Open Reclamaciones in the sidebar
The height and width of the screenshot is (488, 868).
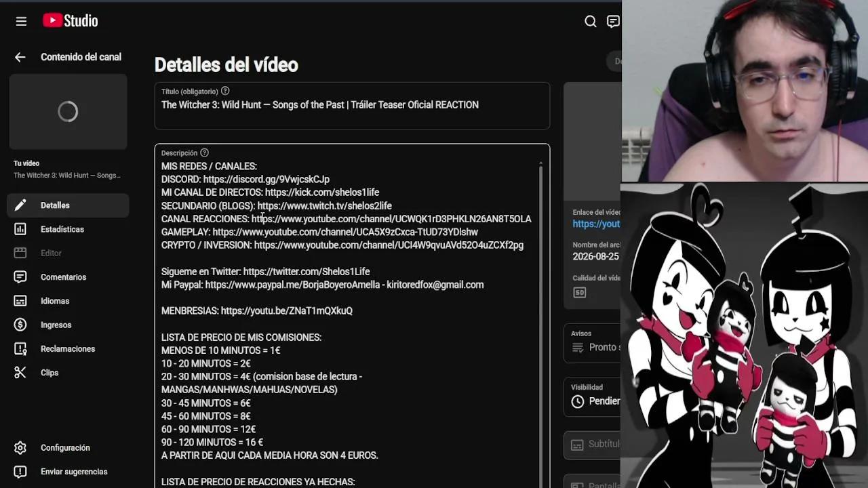tap(68, 349)
